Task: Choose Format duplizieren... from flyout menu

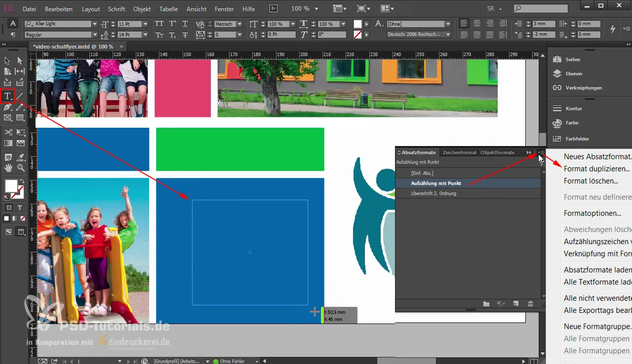Action: tap(596, 169)
